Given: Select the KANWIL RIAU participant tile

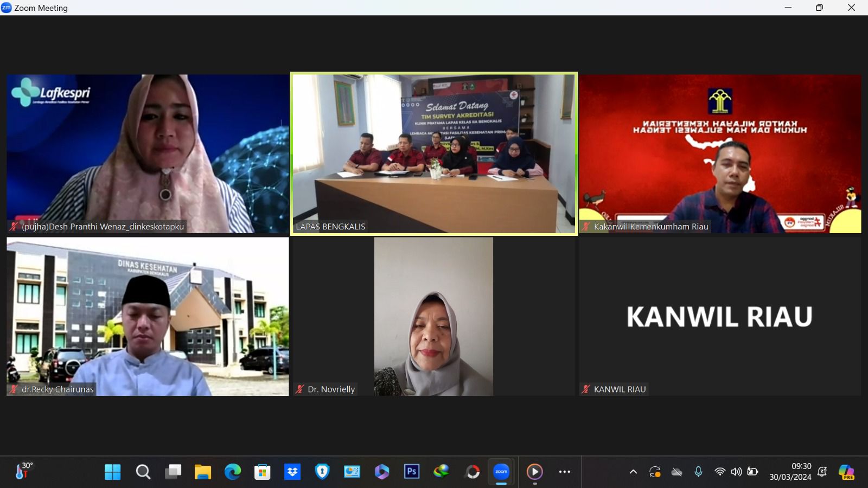Looking at the screenshot, I should (x=720, y=317).
